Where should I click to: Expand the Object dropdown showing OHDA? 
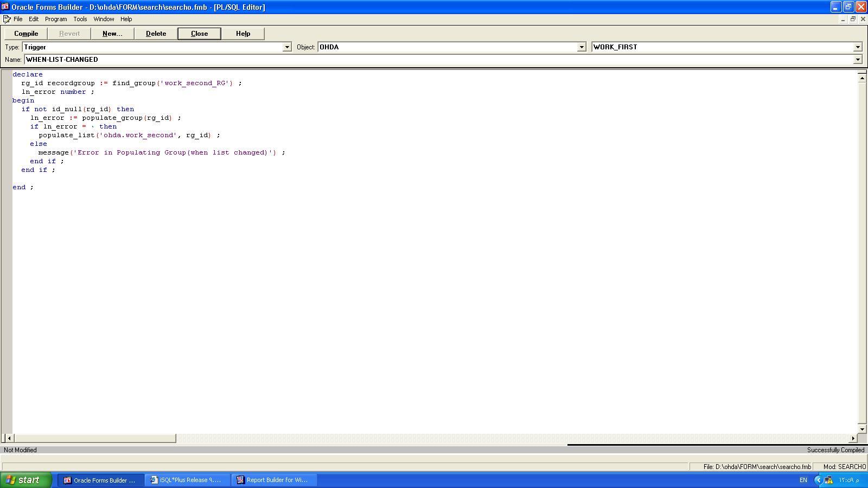581,47
